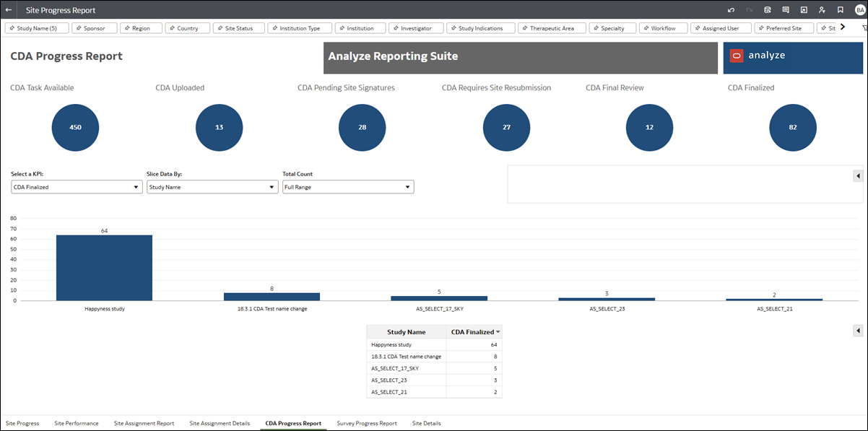Open the notes/comments icon in the header

coord(786,10)
